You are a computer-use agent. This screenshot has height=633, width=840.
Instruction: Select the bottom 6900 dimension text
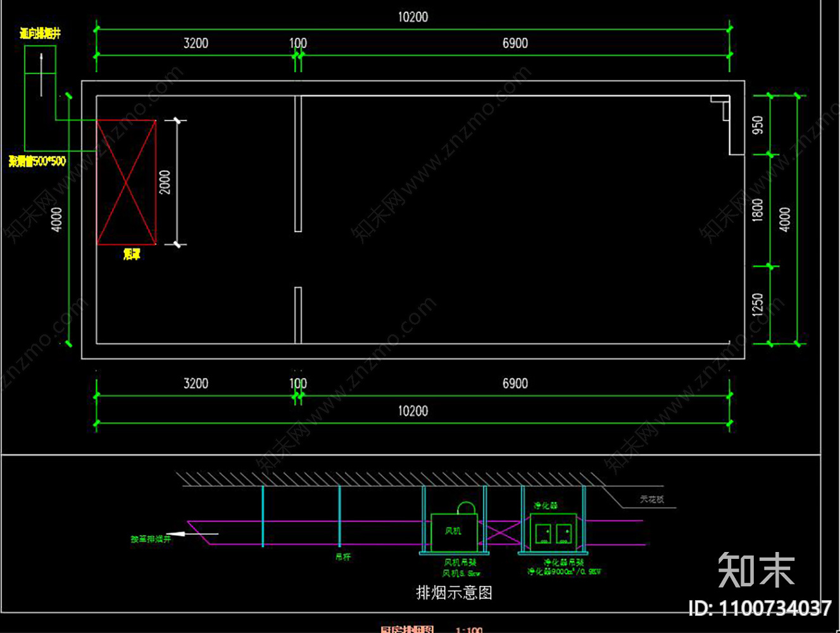click(x=515, y=384)
